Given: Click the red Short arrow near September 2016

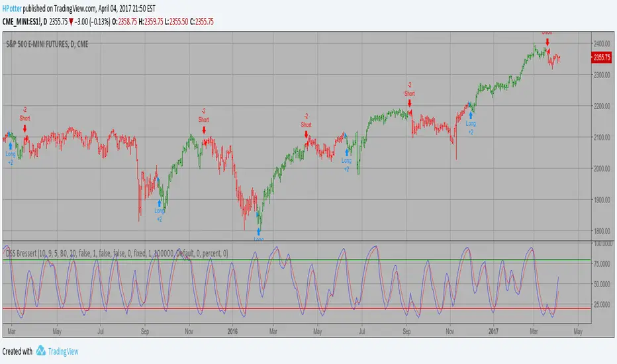Looking at the screenshot, I should coord(410,103).
